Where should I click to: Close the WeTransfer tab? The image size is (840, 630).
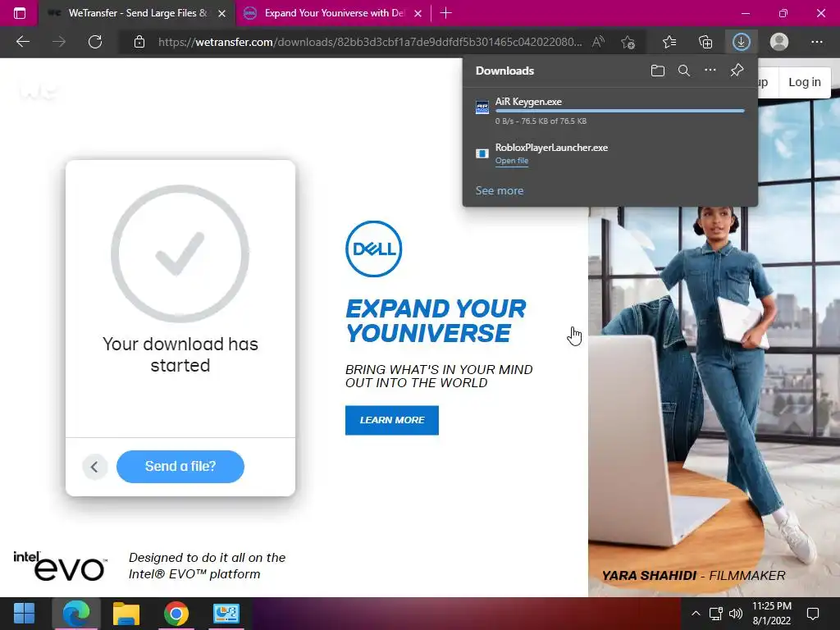221,13
